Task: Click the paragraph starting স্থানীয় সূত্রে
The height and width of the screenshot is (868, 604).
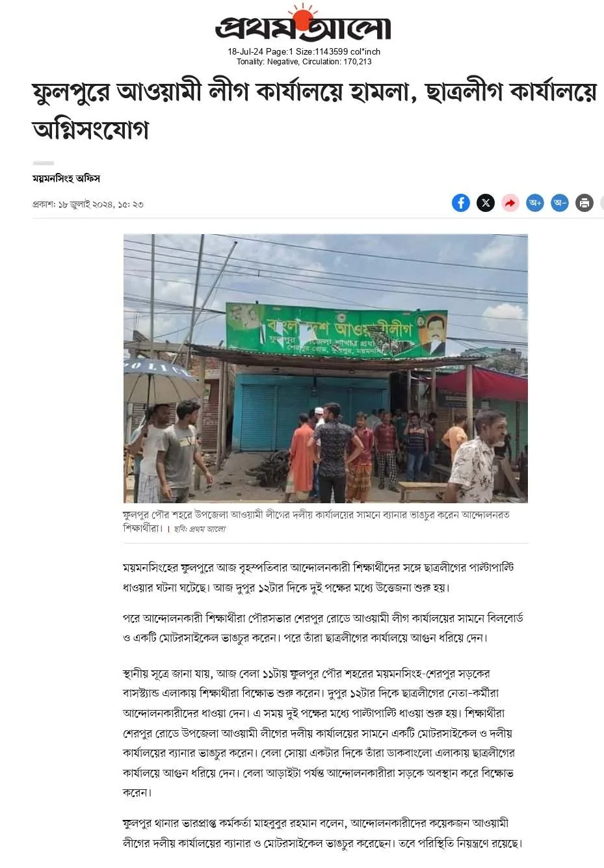Action: tap(319, 733)
